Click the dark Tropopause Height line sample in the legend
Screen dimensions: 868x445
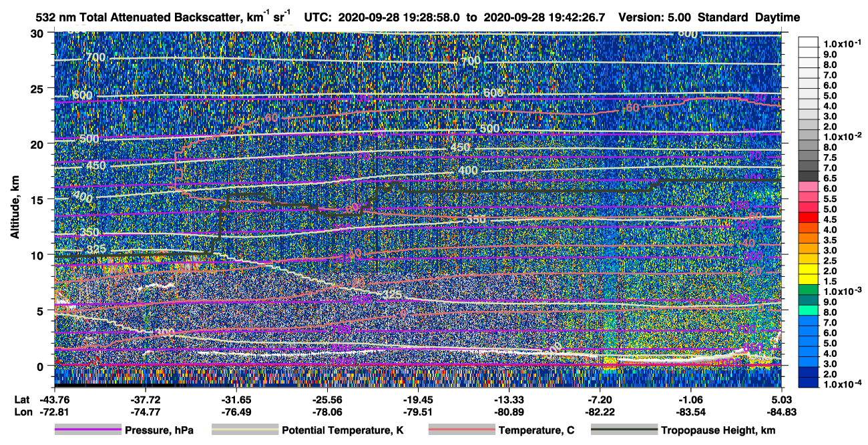(624, 430)
